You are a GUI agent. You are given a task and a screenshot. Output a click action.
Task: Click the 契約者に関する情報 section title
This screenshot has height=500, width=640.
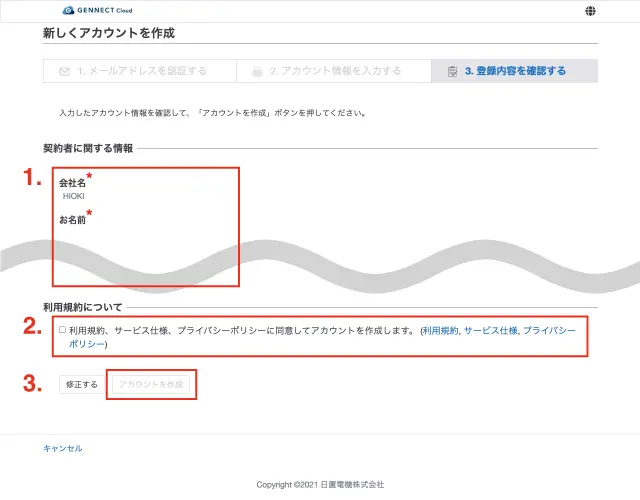pyautogui.click(x=88, y=148)
